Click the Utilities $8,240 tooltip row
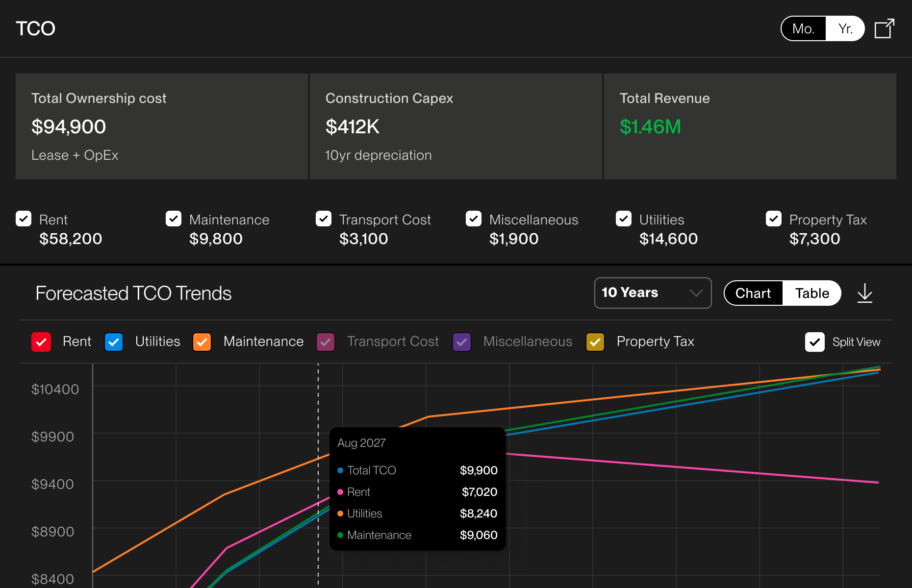The image size is (912, 588). click(417, 514)
